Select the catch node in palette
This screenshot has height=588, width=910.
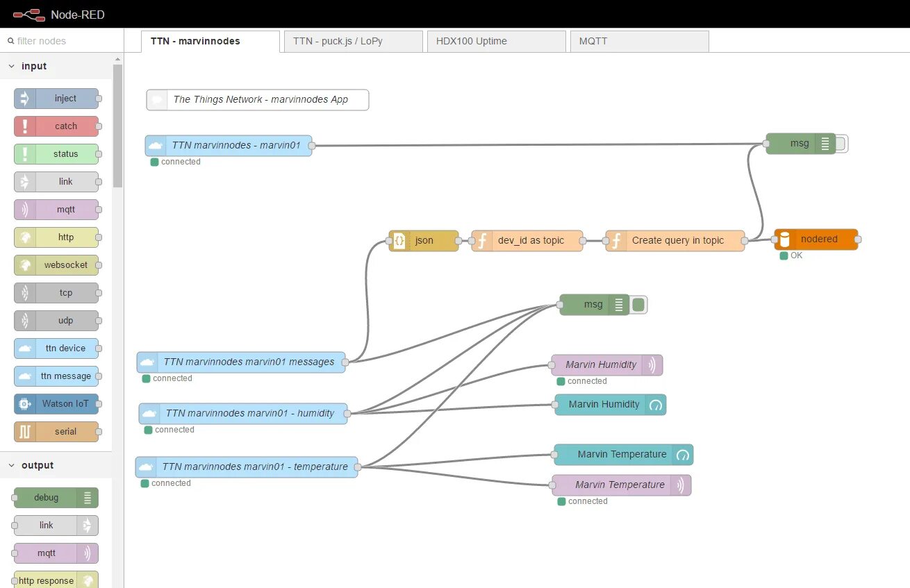[56, 126]
